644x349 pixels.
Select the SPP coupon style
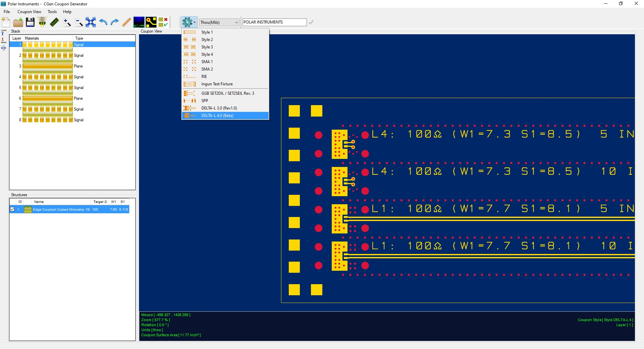(225, 101)
